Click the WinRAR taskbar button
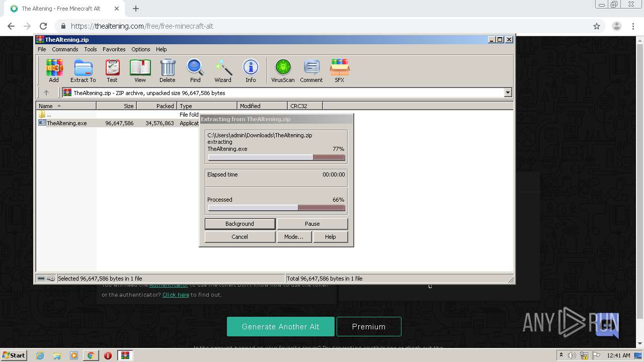The width and height of the screenshot is (644, 362). click(125, 355)
